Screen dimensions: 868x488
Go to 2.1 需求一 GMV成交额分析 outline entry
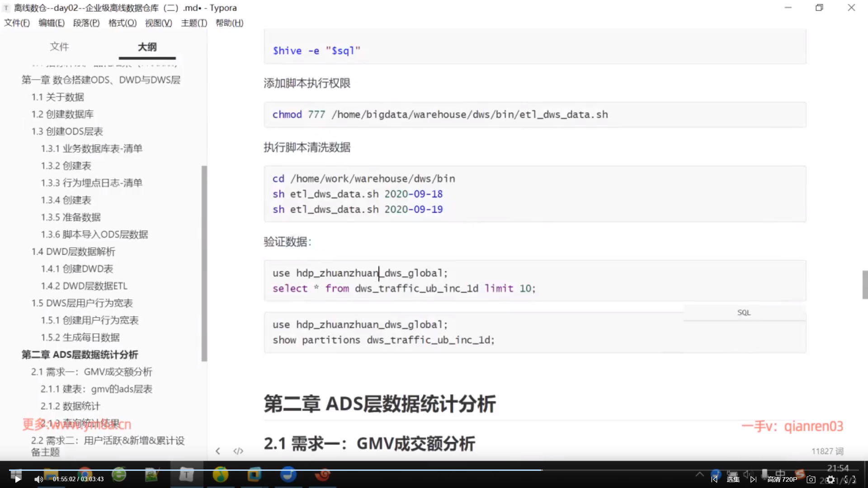coord(91,372)
